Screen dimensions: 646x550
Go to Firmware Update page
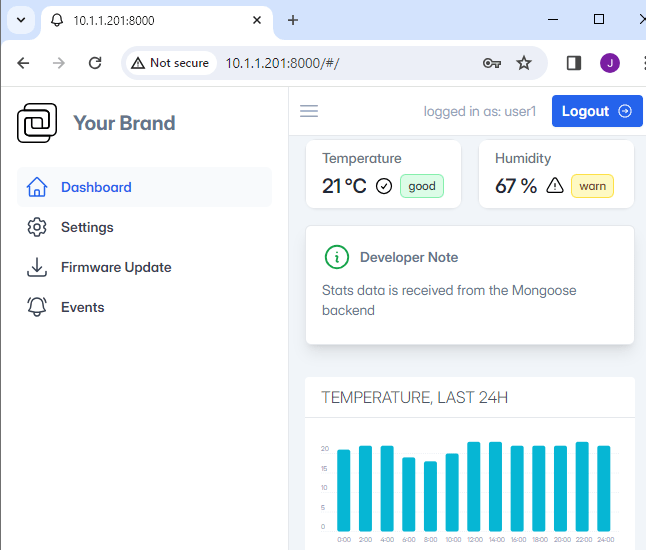tap(115, 267)
